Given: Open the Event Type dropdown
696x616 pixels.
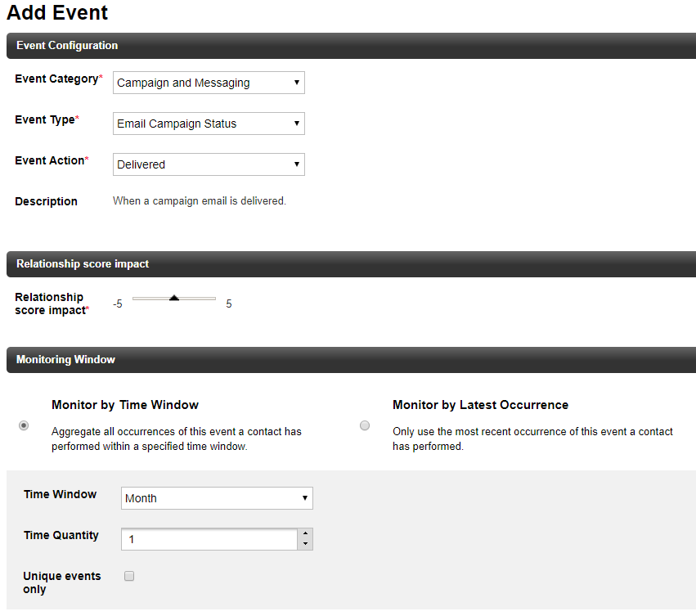Looking at the screenshot, I should click(209, 124).
